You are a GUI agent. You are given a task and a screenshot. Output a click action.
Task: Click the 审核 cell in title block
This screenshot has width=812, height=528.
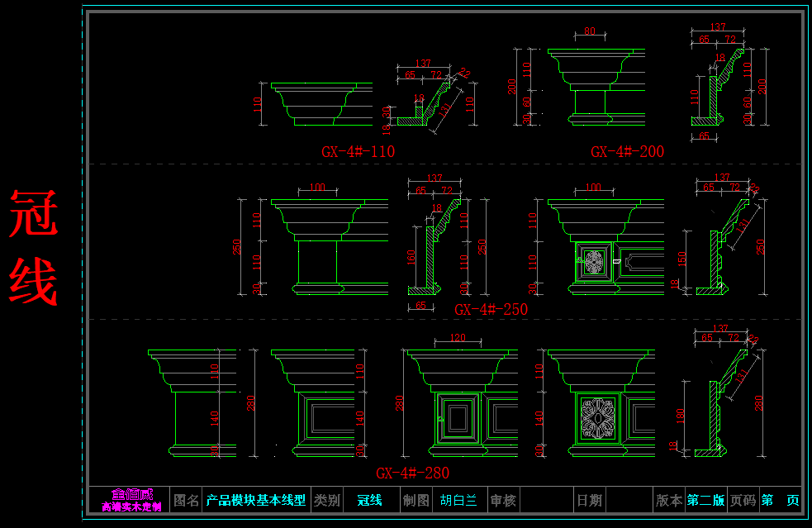[503, 500]
